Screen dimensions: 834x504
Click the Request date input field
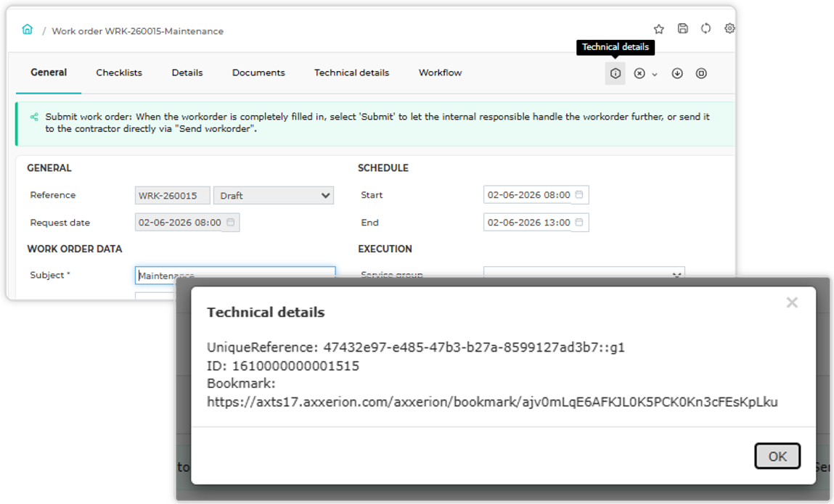[x=187, y=222]
